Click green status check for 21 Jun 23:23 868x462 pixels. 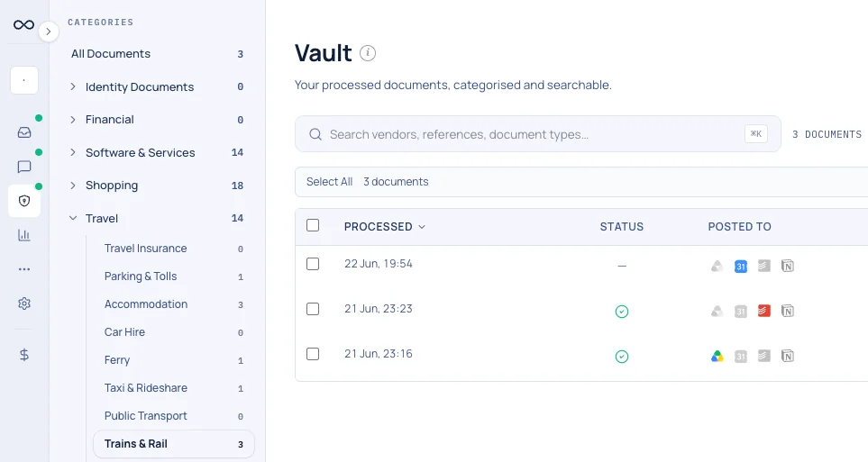pos(622,312)
